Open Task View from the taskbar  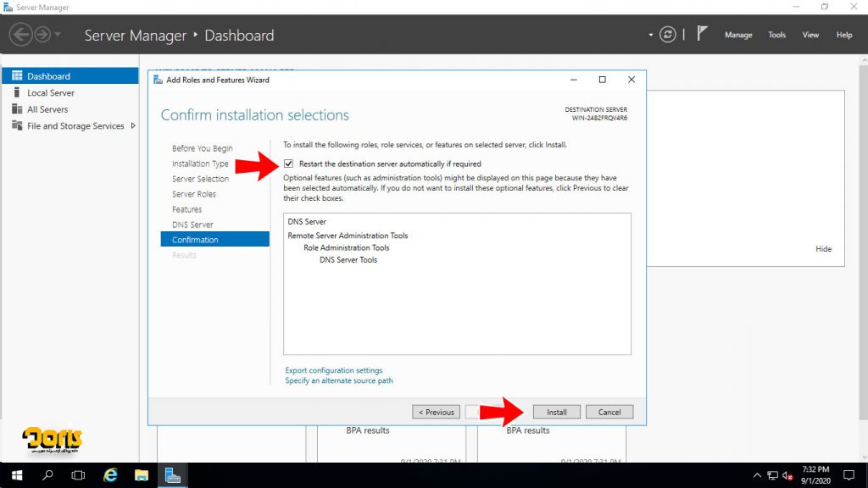coord(78,475)
